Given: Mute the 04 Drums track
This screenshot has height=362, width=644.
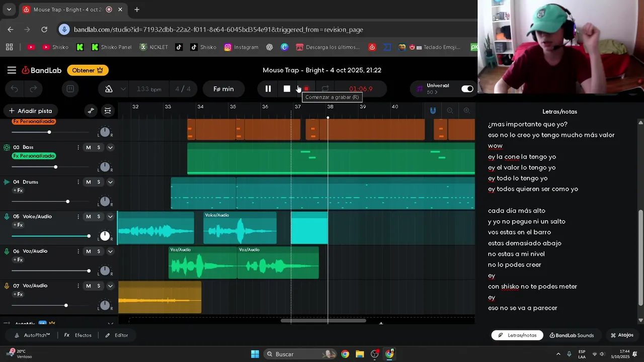Looking at the screenshot, I should coord(89,182).
